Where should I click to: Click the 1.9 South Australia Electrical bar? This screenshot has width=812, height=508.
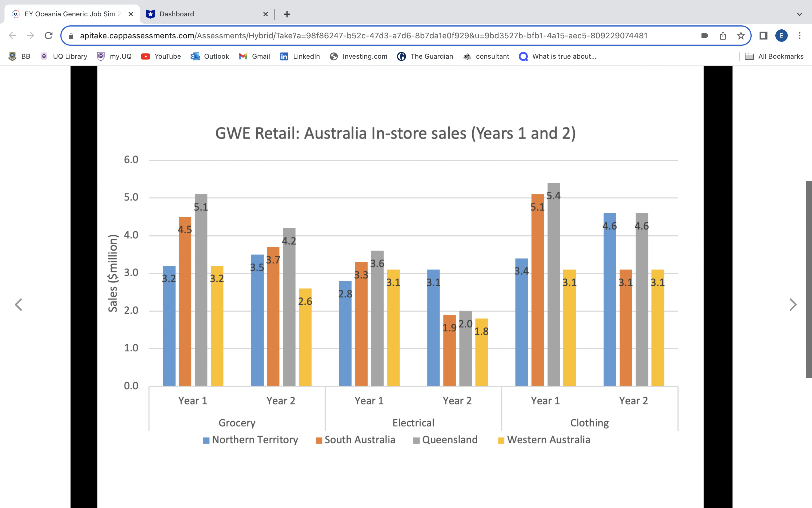(x=449, y=351)
